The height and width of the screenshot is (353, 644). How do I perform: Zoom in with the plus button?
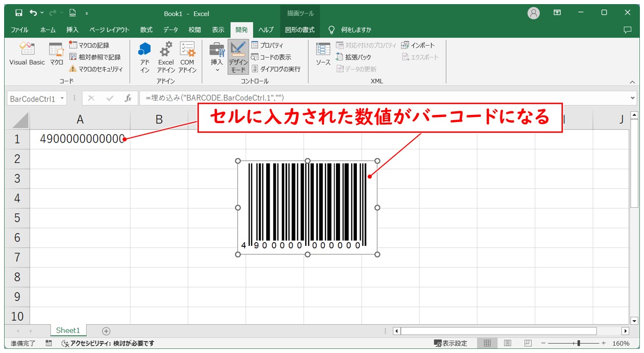click(603, 343)
